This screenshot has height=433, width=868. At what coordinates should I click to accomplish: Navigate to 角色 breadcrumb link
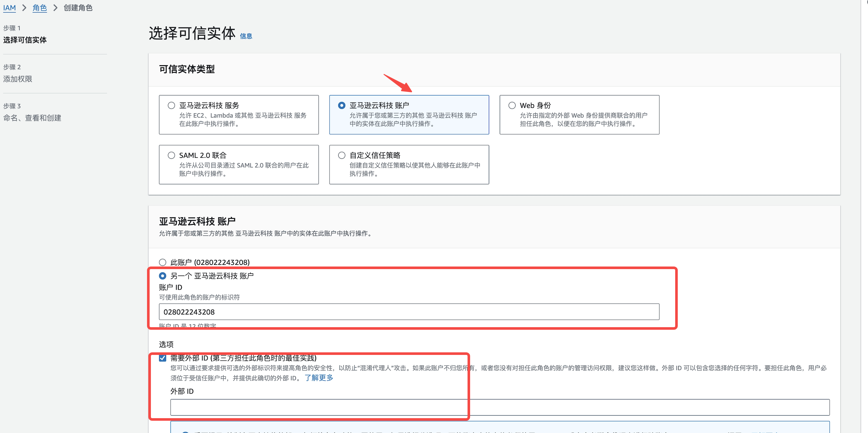39,8
